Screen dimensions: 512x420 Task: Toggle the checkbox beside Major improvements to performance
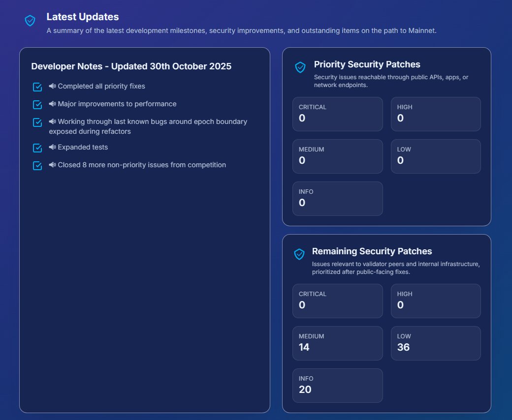tap(37, 104)
